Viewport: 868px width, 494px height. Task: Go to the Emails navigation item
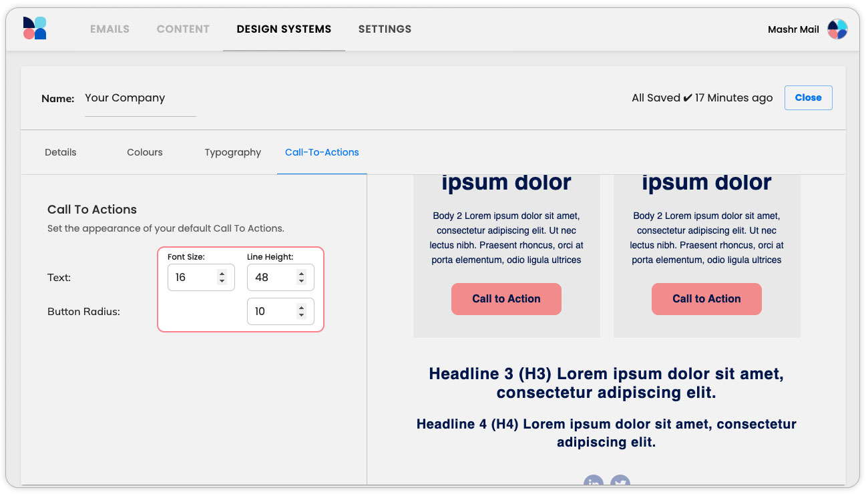[x=110, y=29]
